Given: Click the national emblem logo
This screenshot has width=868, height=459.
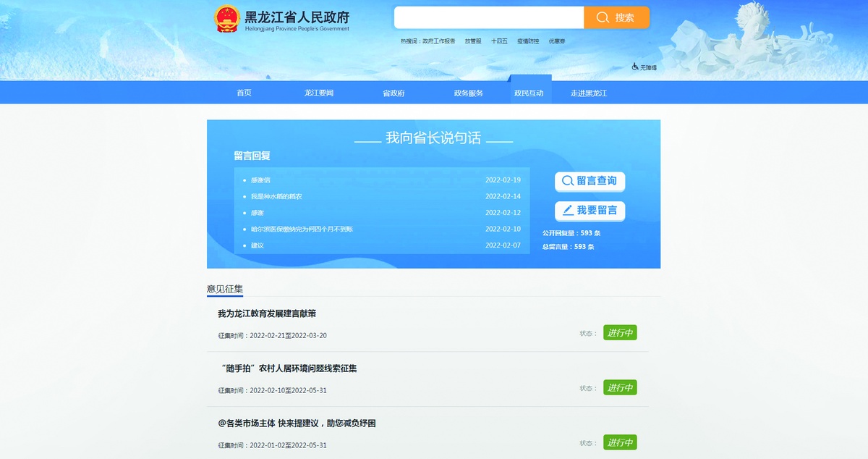Looking at the screenshot, I should pos(227,20).
